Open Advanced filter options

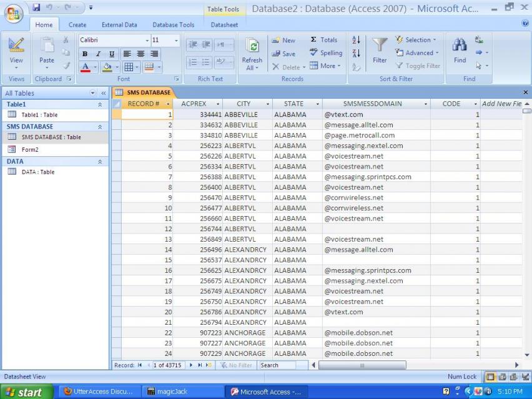(x=417, y=52)
